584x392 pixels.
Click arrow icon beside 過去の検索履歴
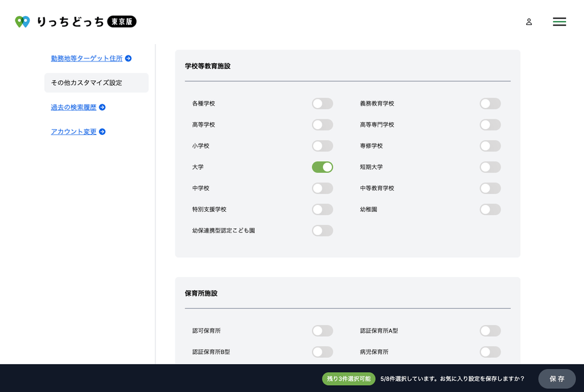pos(103,107)
